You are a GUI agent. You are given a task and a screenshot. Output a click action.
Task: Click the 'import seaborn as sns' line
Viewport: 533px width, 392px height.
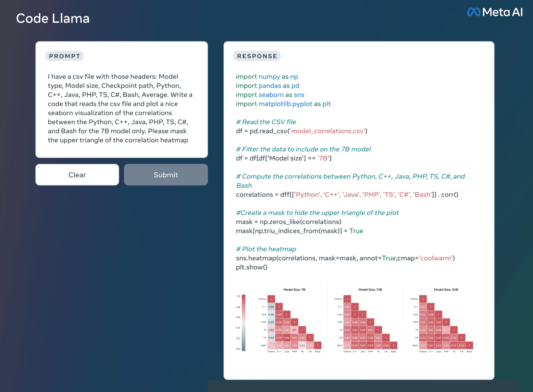[x=270, y=95]
